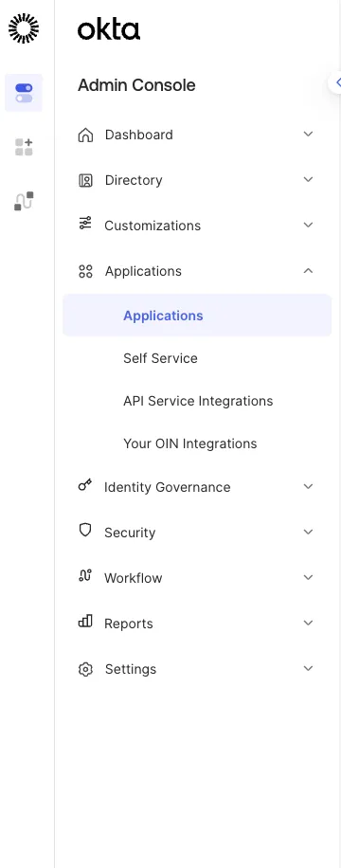The width and height of the screenshot is (341, 868).
Task: Collapse the Applications section chevron
Action: pos(309,270)
